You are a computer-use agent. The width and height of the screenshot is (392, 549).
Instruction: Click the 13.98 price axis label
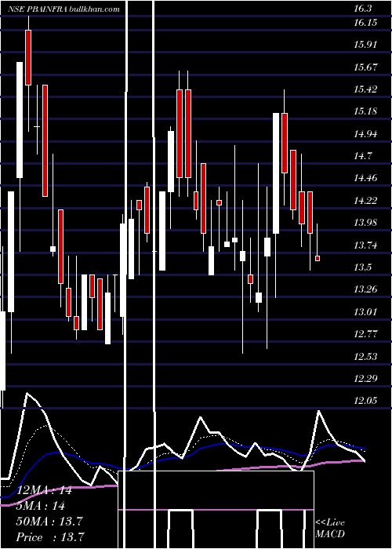pos(366,223)
